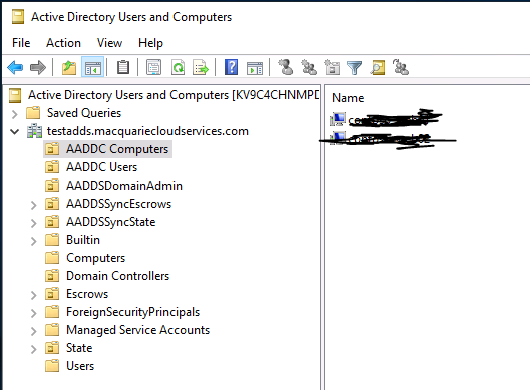The height and width of the screenshot is (390, 530).
Task: Toggle the Show/Hide Action Pane icon
Action: coord(255,68)
